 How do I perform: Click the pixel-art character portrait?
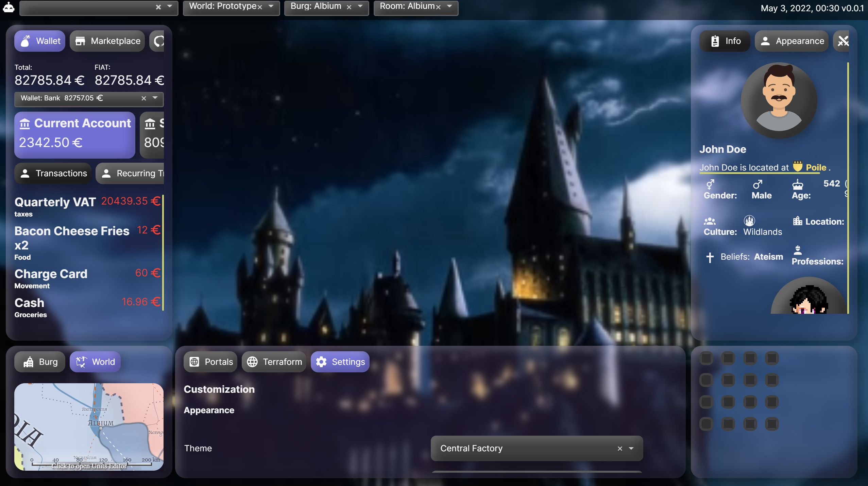[809, 295]
